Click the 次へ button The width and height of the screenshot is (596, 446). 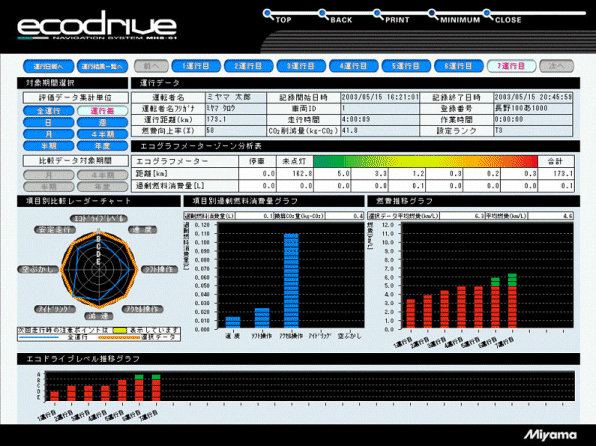[x=556, y=66]
